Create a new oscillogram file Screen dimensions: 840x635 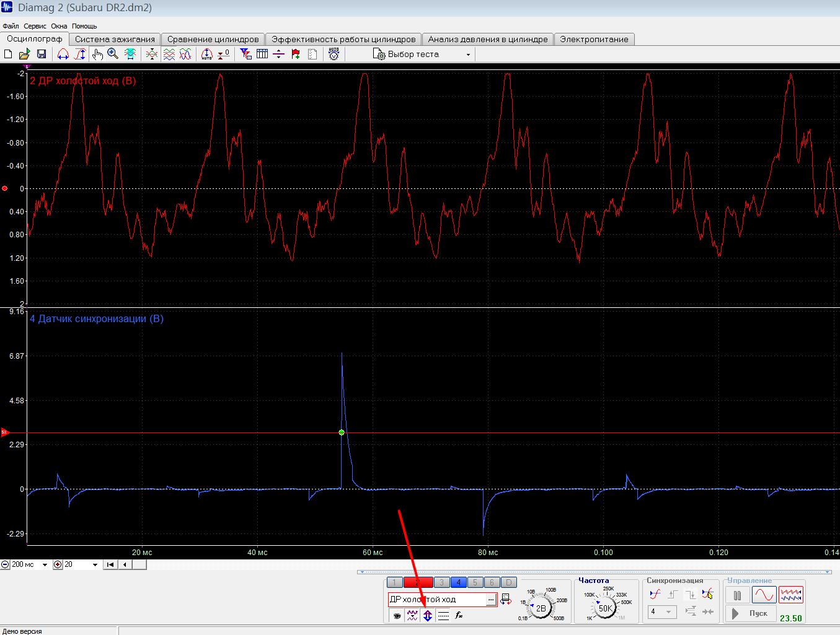pos(8,55)
